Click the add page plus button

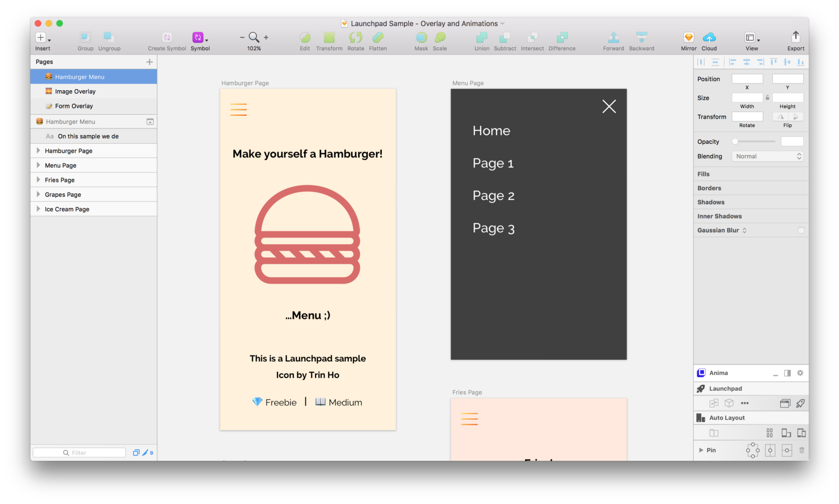pyautogui.click(x=149, y=62)
